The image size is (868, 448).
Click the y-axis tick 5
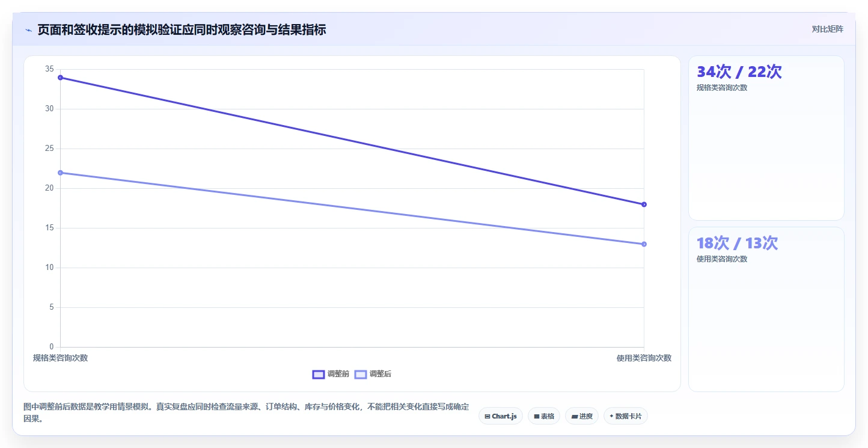[x=52, y=307]
